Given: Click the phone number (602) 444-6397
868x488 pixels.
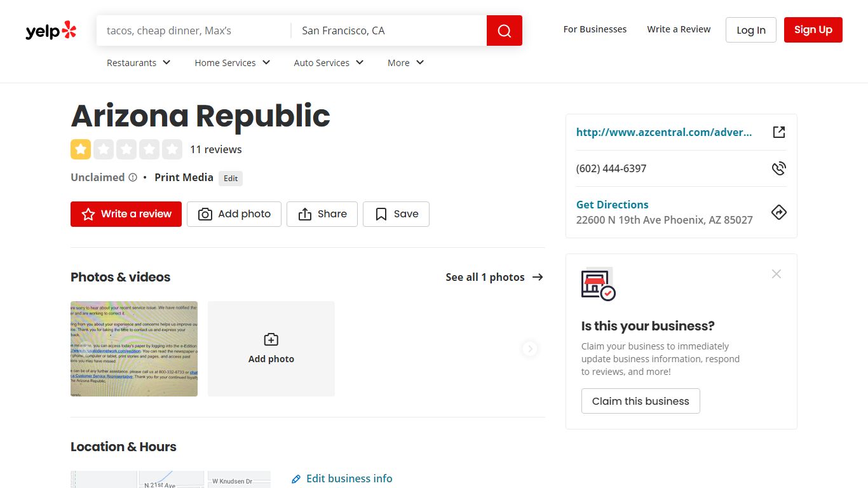Looking at the screenshot, I should 611,168.
